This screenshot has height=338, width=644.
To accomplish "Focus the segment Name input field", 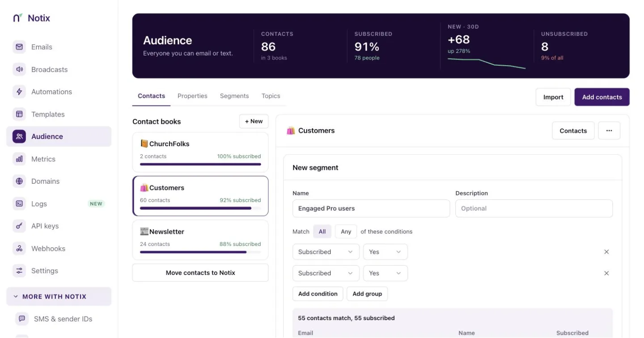I will [x=371, y=208].
